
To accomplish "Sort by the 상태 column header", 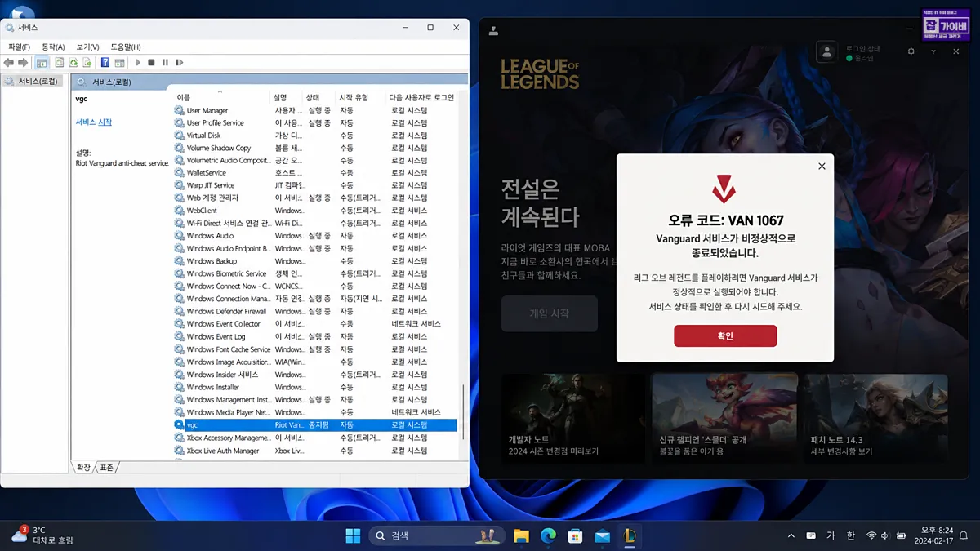I will tap(318, 97).
